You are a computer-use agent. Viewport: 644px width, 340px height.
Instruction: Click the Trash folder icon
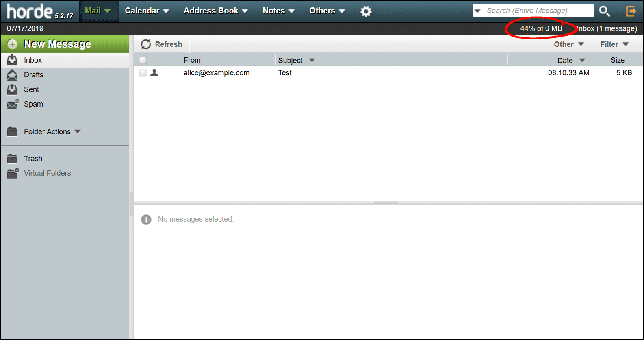[12, 159]
